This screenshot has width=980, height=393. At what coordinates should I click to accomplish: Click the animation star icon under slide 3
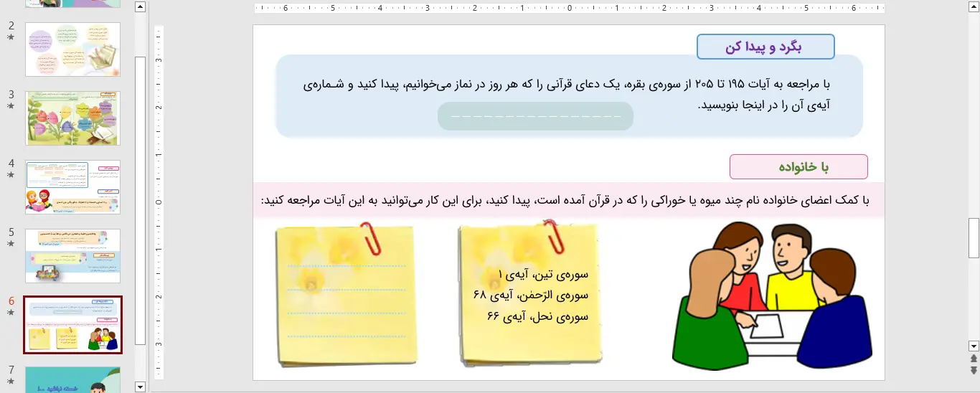tap(11, 106)
